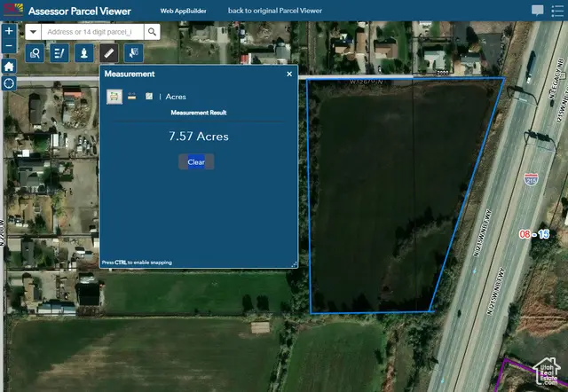Zoom out of the map
The height and width of the screenshot is (392, 568).
pyautogui.click(x=9, y=46)
